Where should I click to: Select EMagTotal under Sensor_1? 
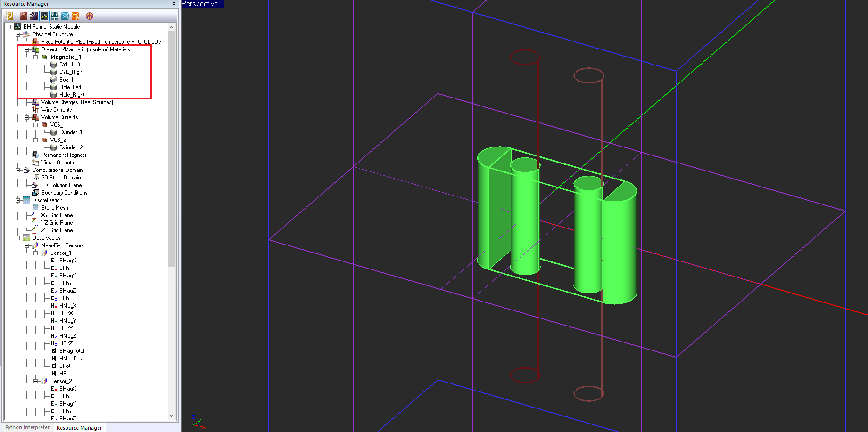(72, 351)
